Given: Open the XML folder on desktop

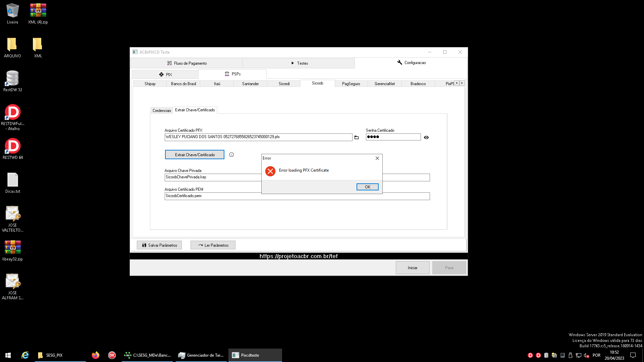Looking at the screenshot, I should pos(38,47).
